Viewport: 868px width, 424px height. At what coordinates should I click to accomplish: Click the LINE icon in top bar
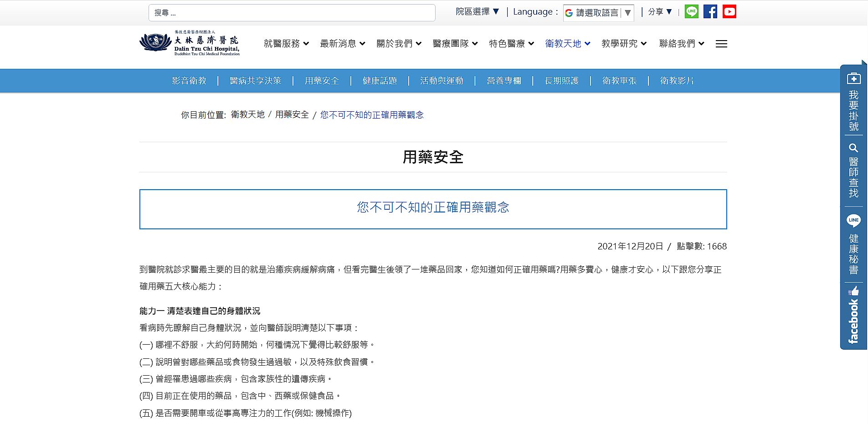pos(691,11)
